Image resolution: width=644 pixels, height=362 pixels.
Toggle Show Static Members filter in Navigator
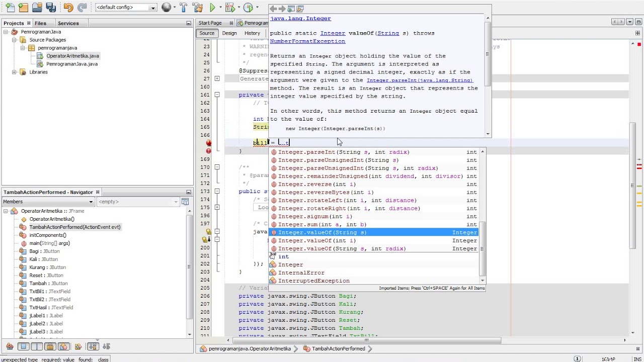pyautogui.click(x=37, y=346)
